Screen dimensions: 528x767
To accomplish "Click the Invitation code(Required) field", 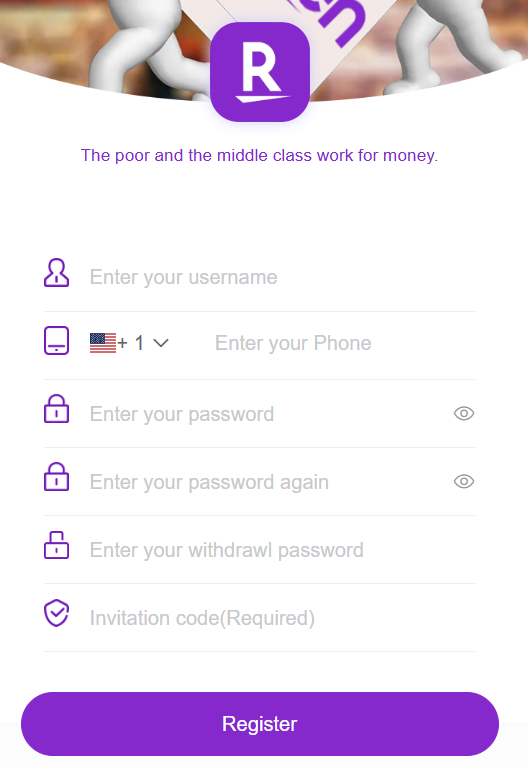I will tap(282, 618).
